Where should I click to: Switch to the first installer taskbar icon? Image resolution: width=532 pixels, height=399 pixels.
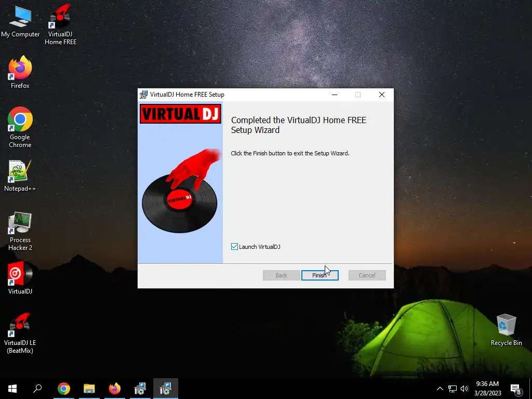140,389
